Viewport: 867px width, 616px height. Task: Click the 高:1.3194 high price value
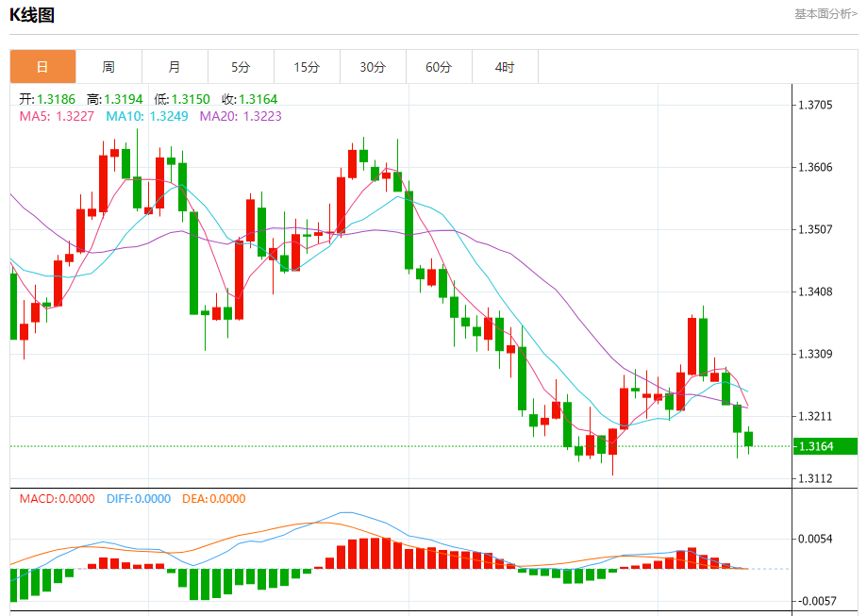(x=114, y=100)
